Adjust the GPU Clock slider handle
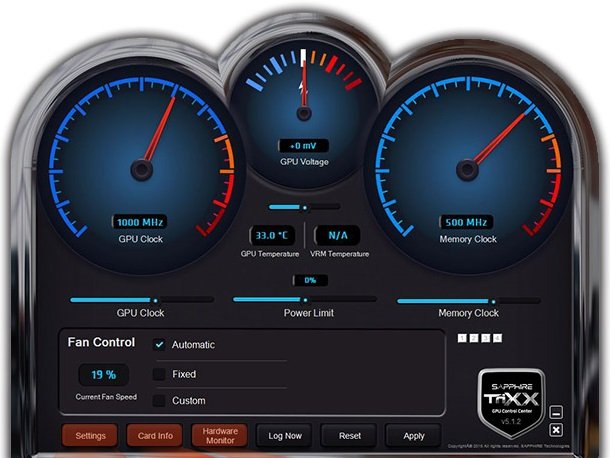Viewport: 610px width, 458px height. pos(155,300)
